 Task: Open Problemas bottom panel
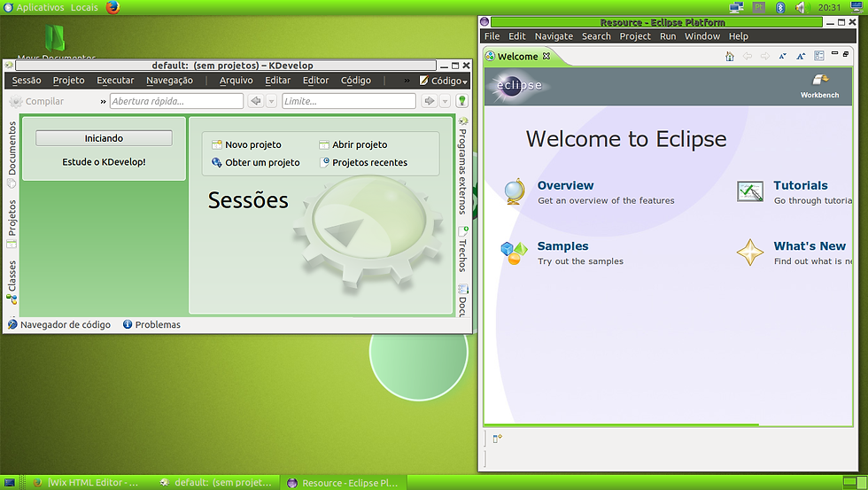pyautogui.click(x=151, y=324)
